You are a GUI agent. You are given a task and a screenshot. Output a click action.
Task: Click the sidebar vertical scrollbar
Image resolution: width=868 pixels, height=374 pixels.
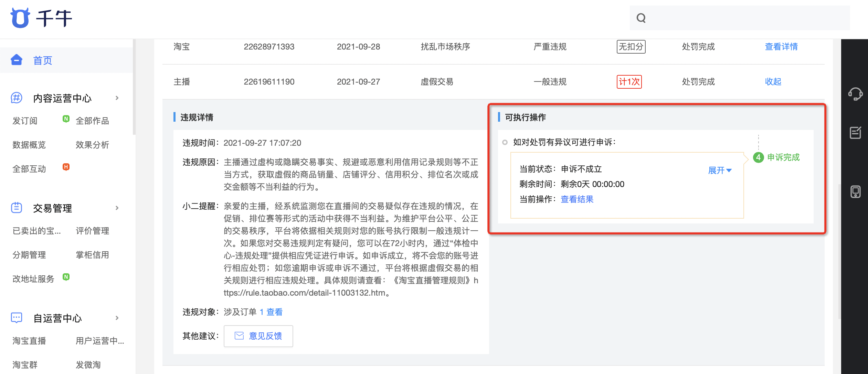(x=134, y=87)
